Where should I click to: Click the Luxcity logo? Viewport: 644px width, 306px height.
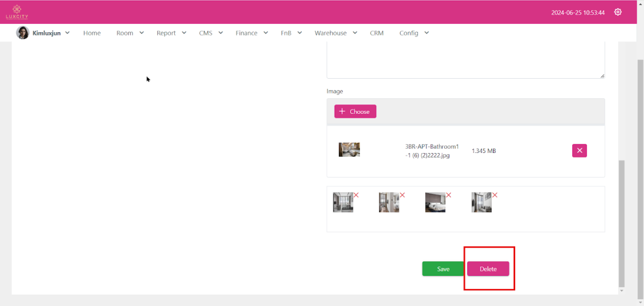coord(17,12)
